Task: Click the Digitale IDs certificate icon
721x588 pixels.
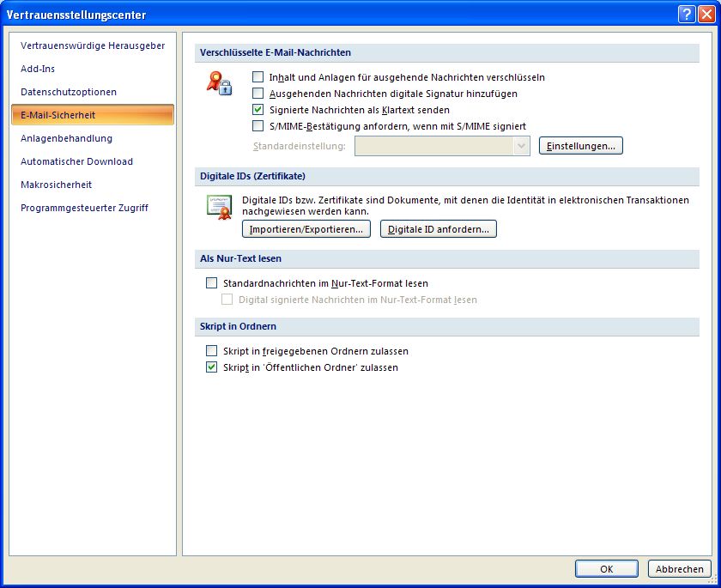Action: pos(219,207)
